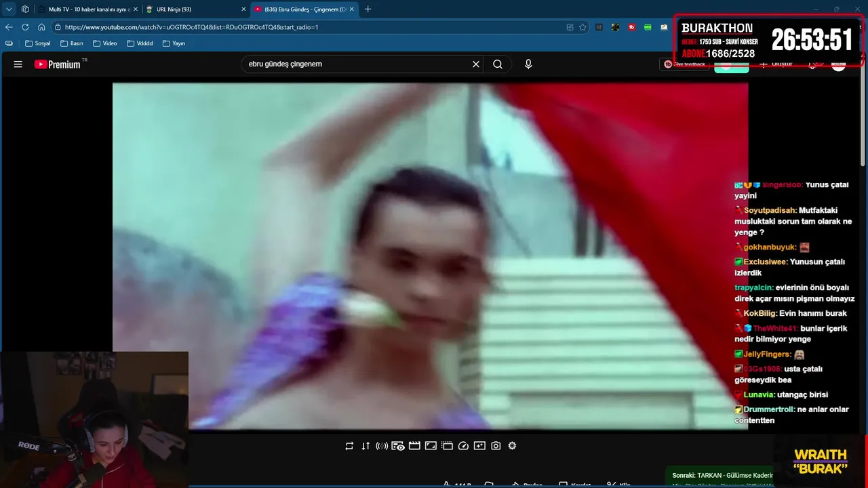Go back to the previous page
868x488 pixels.
pyautogui.click(x=9, y=27)
